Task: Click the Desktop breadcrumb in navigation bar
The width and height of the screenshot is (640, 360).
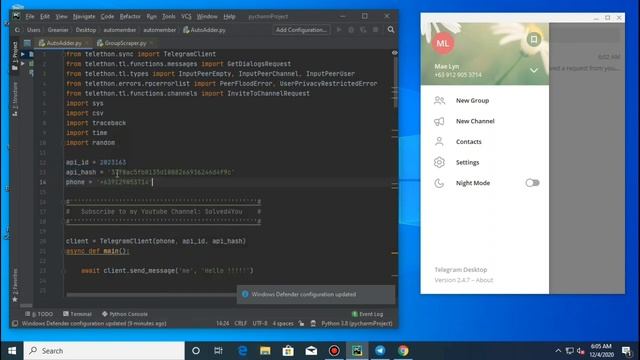Action: pyautogui.click(x=86, y=30)
